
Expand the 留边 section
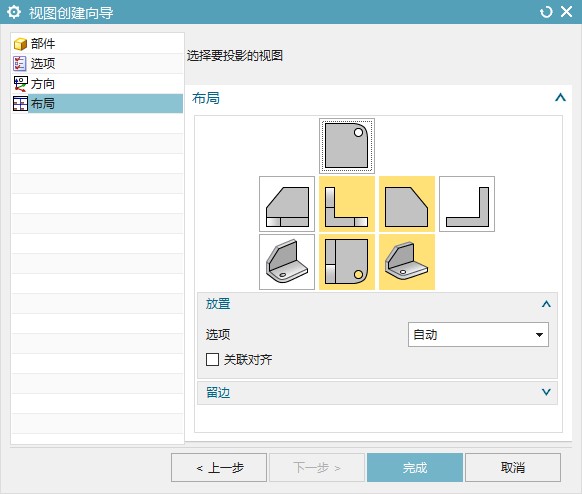tap(546, 392)
